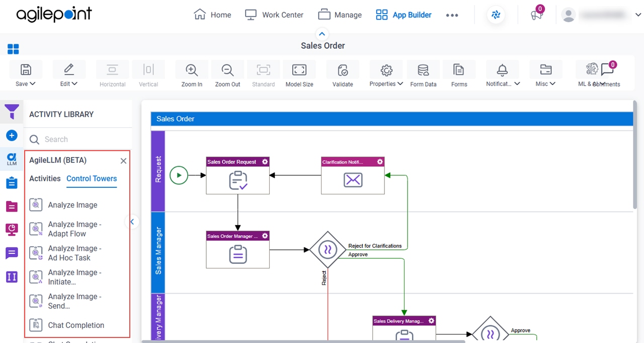
Task: Click the funnel filter icon in sidebar
Action: coord(12,112)
